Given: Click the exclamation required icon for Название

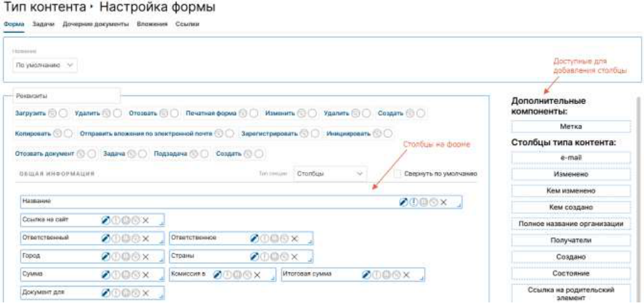Looking at the screenshot, I should click(414, 202).
